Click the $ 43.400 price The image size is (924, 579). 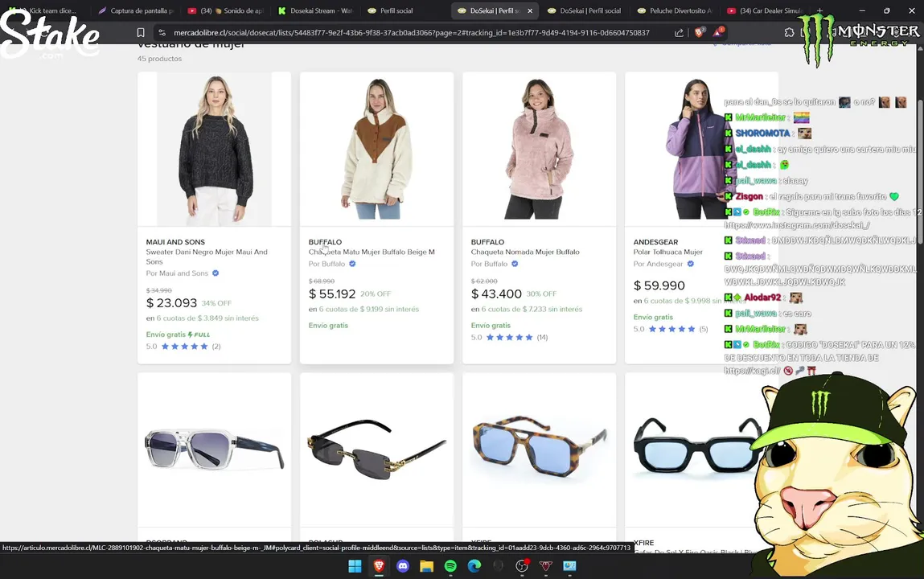(x=496, y=294)
